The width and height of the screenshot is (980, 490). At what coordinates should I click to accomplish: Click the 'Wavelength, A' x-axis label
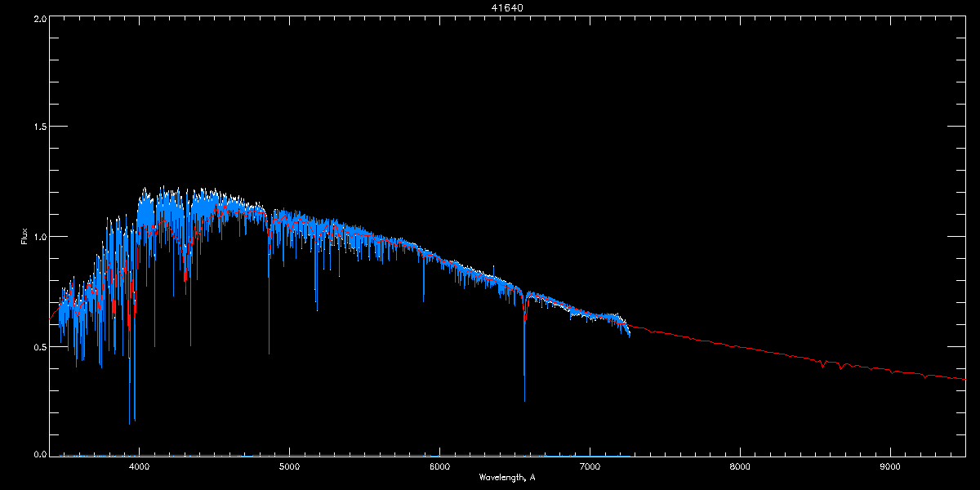(x=507, y=478)
